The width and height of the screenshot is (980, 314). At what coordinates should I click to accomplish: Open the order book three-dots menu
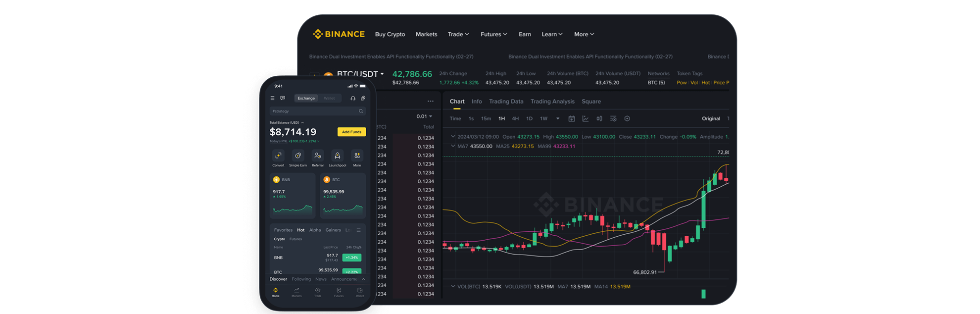click(431, 102)
